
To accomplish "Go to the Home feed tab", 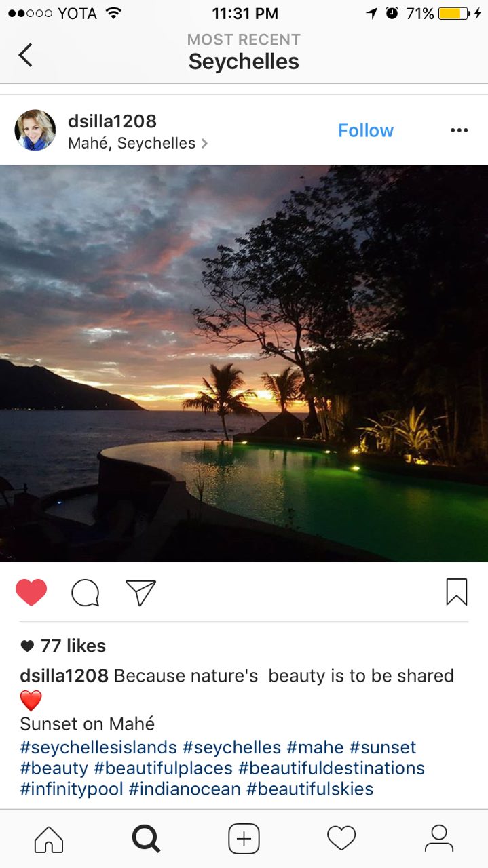I will pyautogui.click(x=49, y=839).
